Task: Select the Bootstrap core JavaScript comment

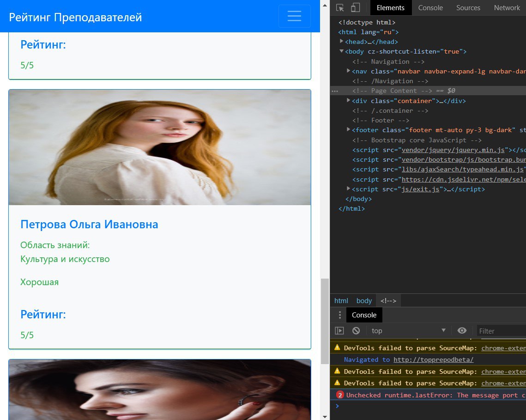Action: (417, 140)
